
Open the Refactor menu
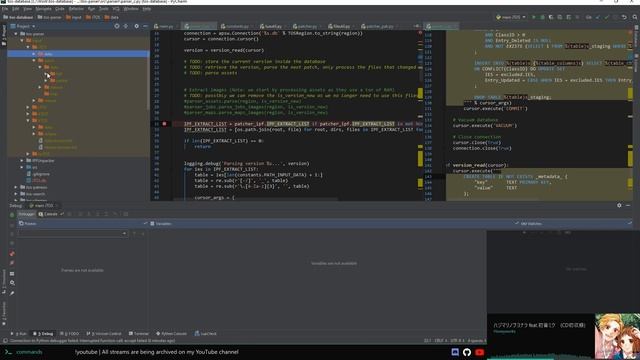(x=76, y=9)
